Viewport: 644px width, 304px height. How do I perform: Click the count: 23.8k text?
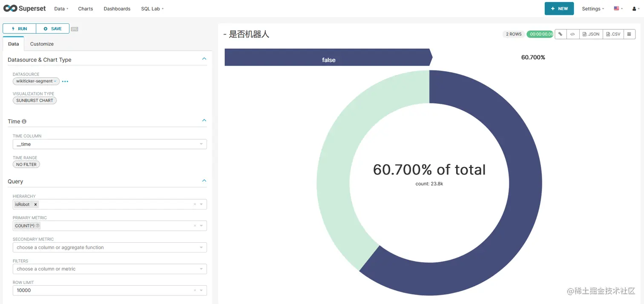pos(429,184)
